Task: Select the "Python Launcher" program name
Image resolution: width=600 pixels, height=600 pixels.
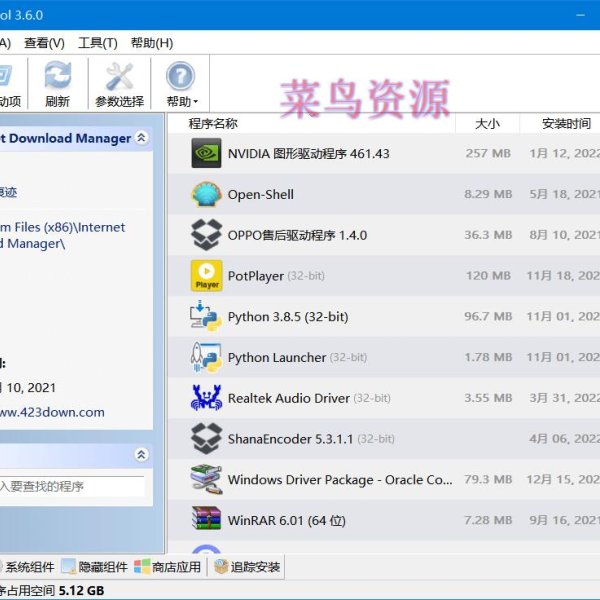Action: 277,357
